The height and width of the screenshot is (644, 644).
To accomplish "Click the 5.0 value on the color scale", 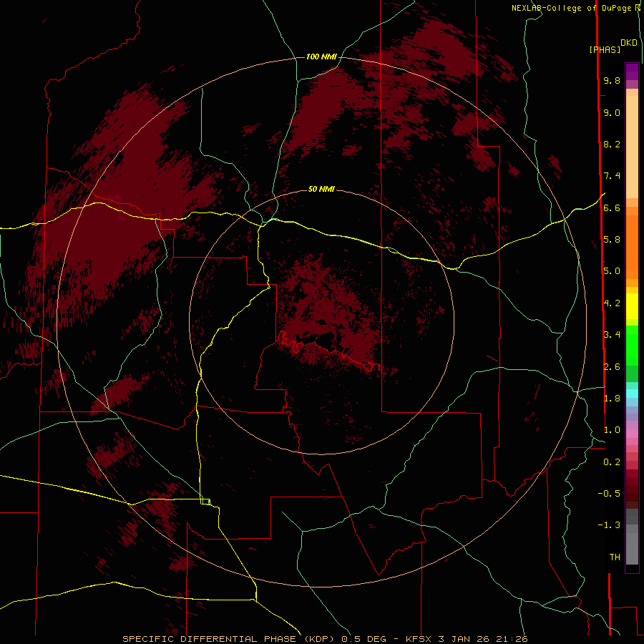I will click(x=612, y=271).
